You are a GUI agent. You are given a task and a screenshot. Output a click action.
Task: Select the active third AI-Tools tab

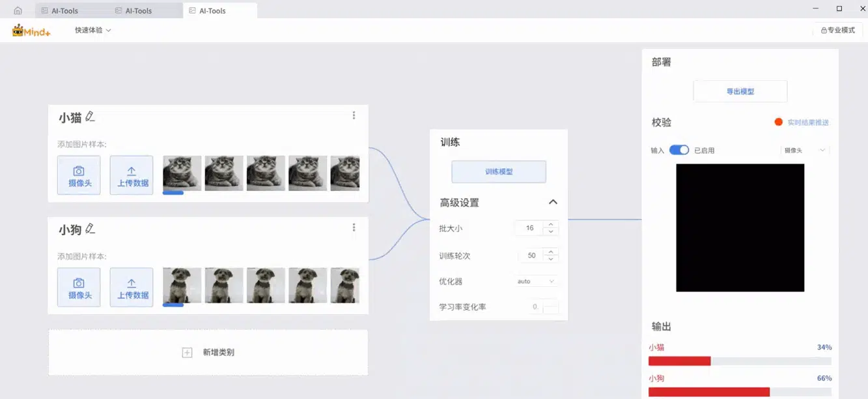tap(220, 10)
